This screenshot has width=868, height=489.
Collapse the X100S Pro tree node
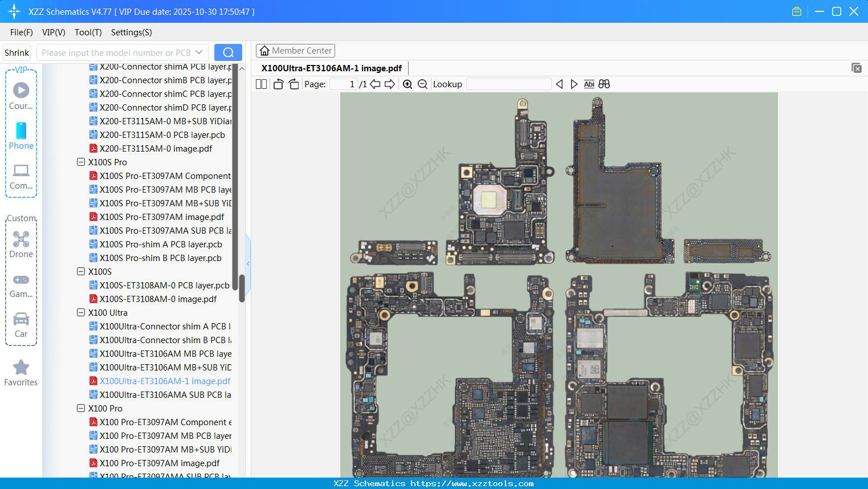coord(81,162)
